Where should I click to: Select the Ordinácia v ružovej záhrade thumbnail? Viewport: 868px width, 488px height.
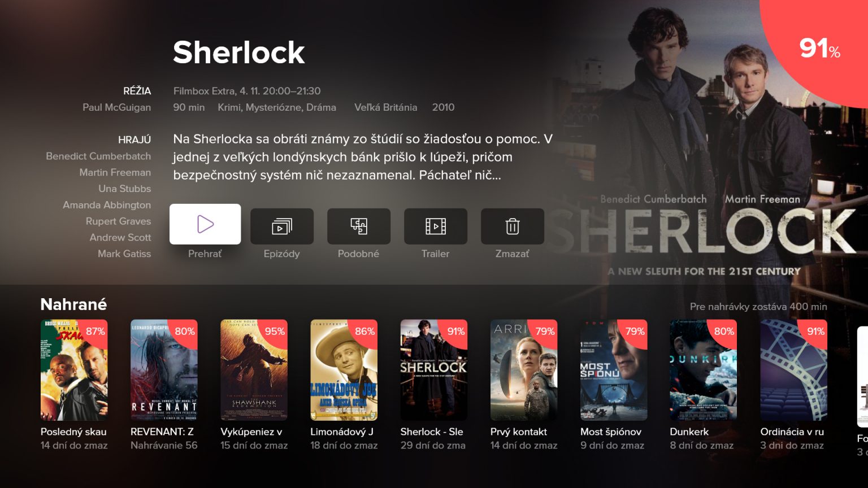pyautogui.click(x=793, y=370)
